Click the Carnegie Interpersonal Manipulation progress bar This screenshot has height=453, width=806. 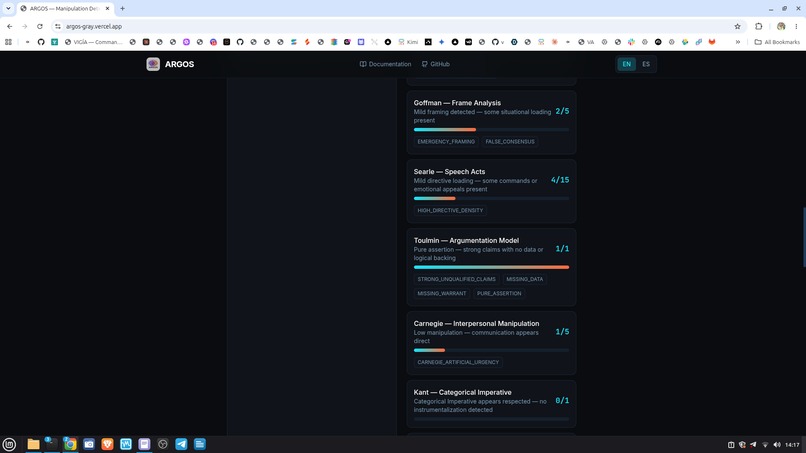[491, 350]
